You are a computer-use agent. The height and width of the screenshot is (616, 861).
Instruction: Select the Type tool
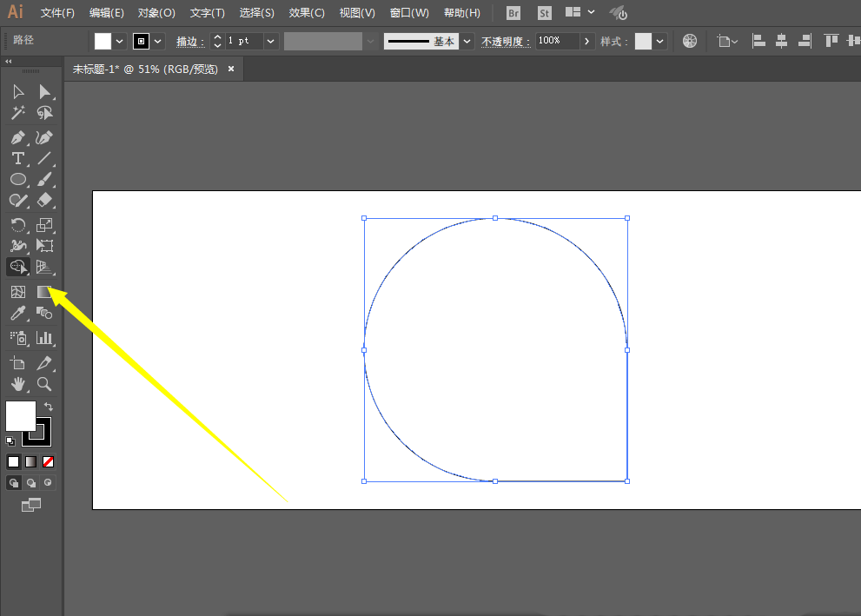[17, 158]
